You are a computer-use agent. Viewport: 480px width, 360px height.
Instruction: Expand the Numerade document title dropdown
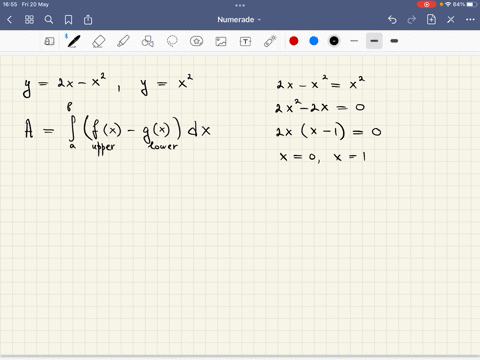(239, 20)
